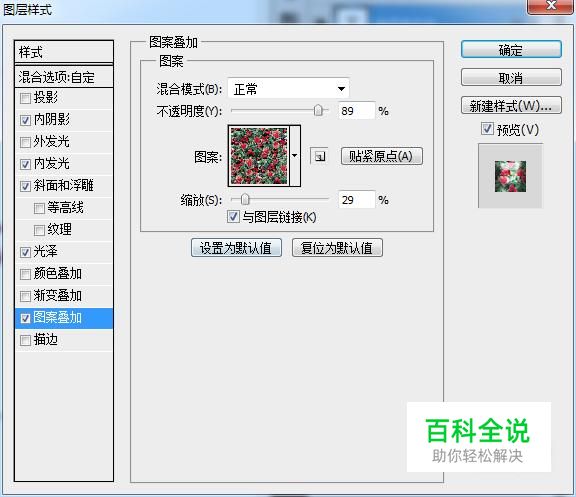Tick the 渐变叠加 checkbox
The image size is (576, 497).
(x=25, y=296)
